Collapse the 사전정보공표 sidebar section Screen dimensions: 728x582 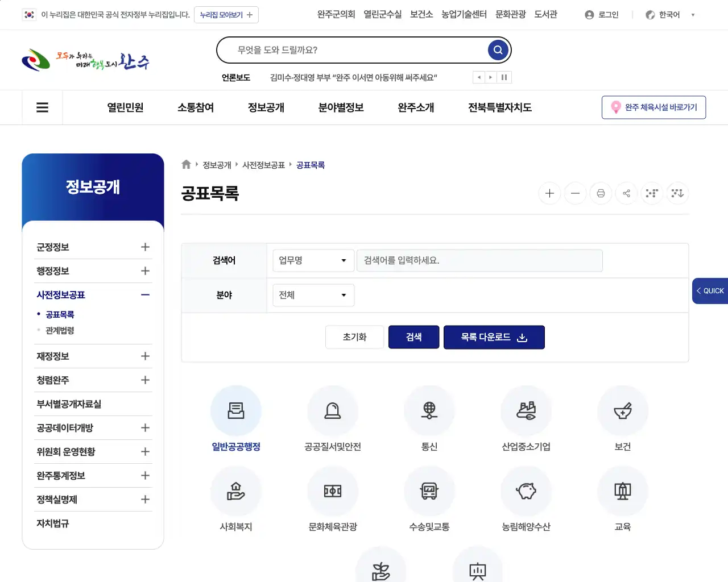[x=145, y=294]
